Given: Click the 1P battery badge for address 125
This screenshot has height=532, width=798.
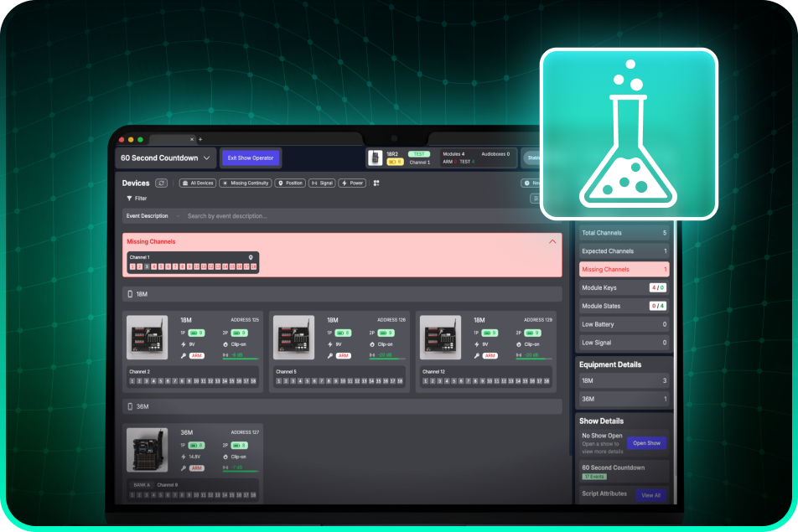Looking at the screenshot, I should (x=196, y=333).
